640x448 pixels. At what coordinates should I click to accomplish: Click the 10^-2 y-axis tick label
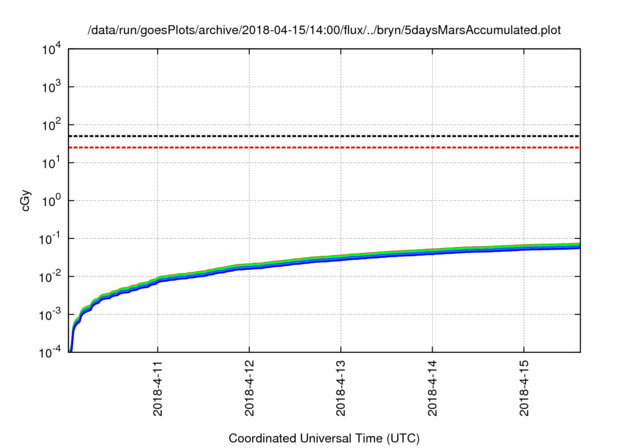pos(49,277)
